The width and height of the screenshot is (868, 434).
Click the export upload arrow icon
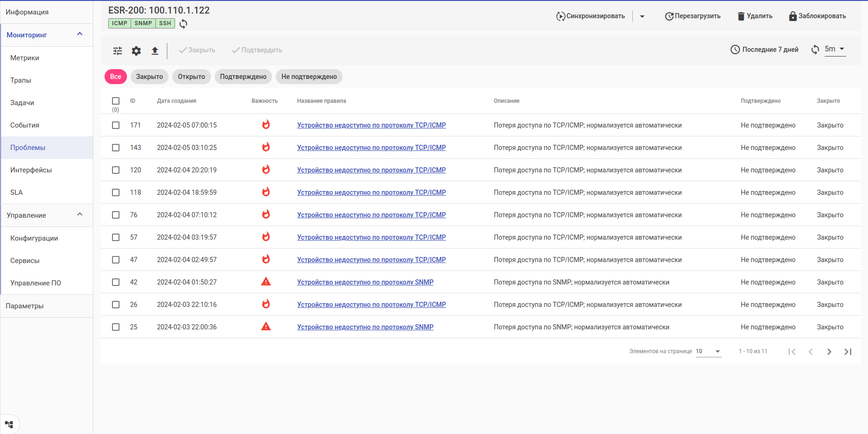pos(155,51)
